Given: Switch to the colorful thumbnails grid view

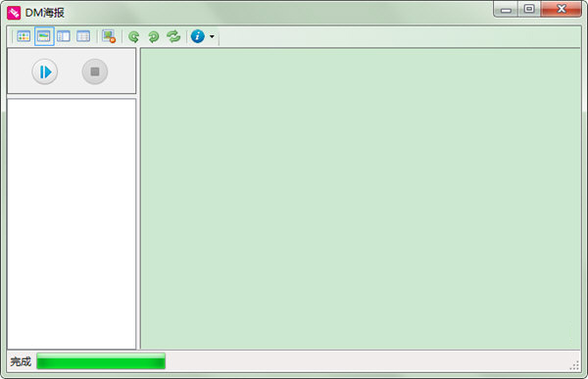Looking at the screenshot, I should tap(24, 36).
